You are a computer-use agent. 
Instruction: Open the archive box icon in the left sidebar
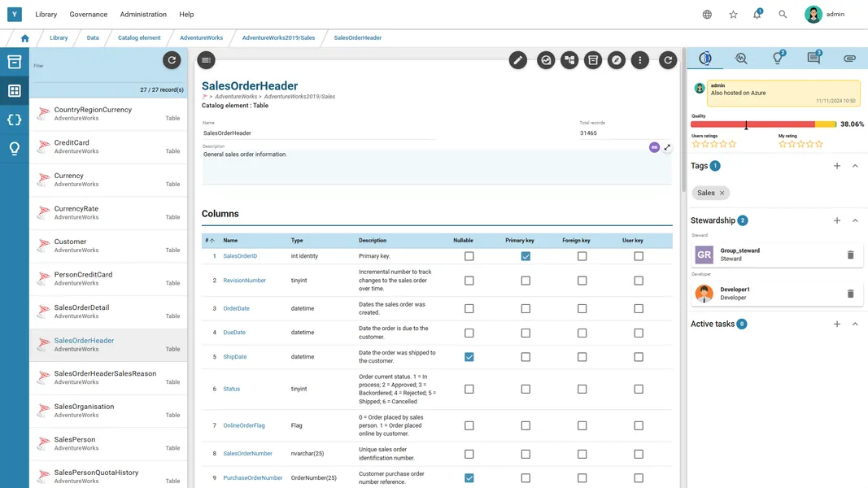tap(15, 62)
